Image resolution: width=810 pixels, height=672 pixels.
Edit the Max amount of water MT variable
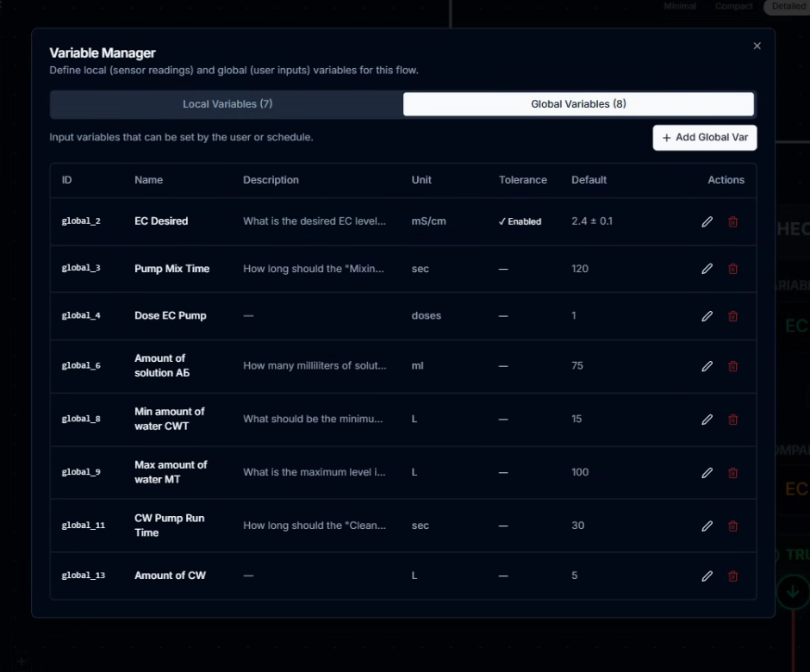(707, 473)
